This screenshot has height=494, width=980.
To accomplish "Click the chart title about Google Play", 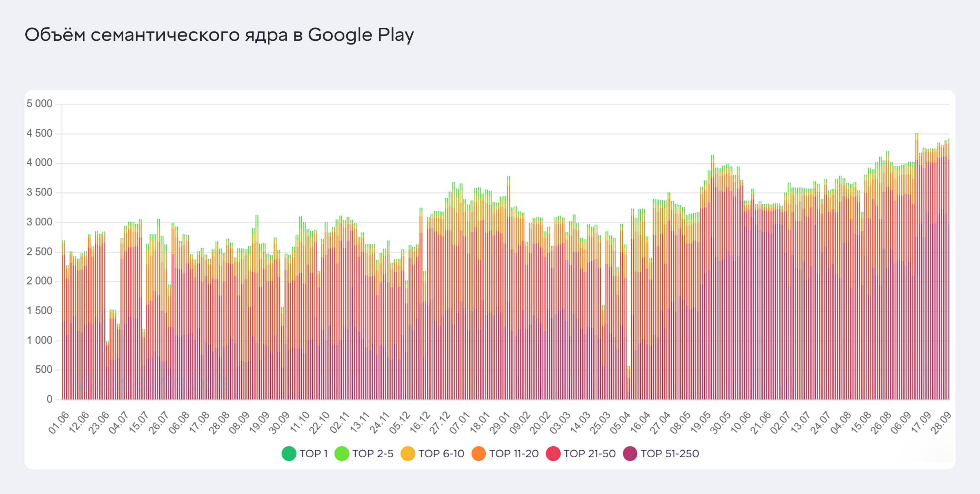I will pos(219,35).
